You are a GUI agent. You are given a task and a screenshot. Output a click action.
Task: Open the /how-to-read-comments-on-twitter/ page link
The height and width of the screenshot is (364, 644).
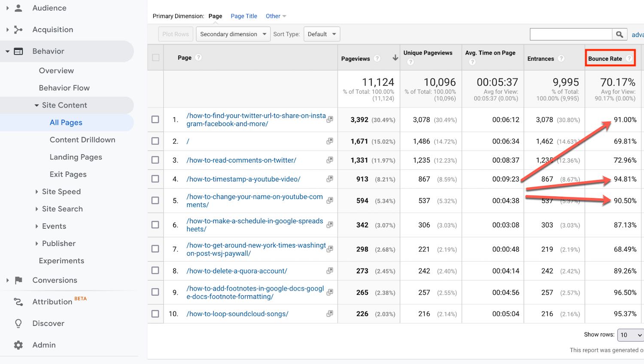pos(241,160)
